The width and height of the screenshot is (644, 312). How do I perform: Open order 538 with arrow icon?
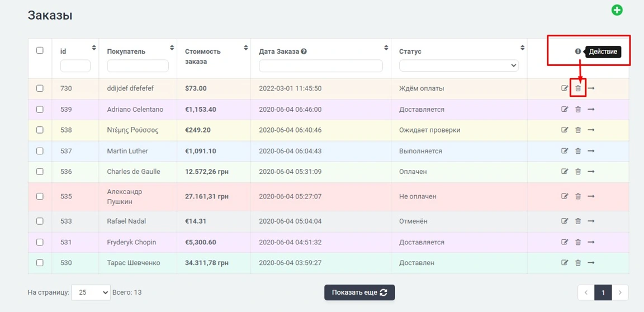pos(591,130)
